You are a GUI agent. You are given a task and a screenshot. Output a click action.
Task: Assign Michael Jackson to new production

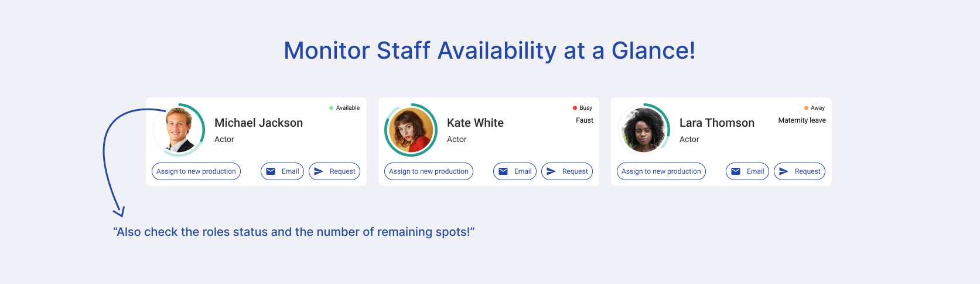tap(196, 171)
